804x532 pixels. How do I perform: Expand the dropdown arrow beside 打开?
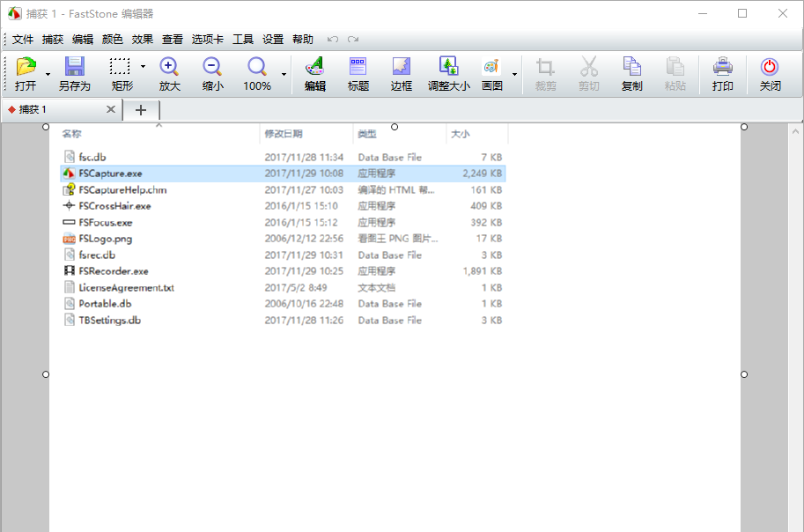48,75
